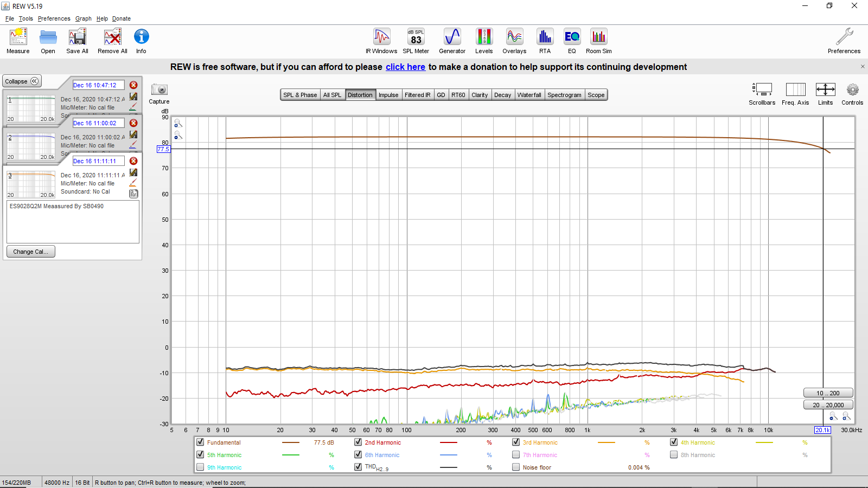The image size is (868, 488).
Task: Remove measurement Dec 16 10:47:12
Action: click(133, 85)
